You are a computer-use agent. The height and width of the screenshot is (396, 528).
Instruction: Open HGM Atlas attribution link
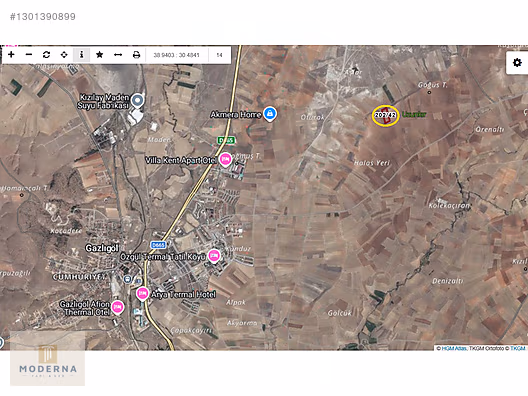[x=454, y=348]
